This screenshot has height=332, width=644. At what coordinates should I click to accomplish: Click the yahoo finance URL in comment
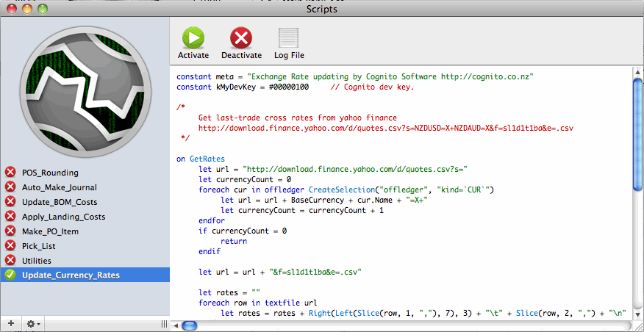coord(386,128)
